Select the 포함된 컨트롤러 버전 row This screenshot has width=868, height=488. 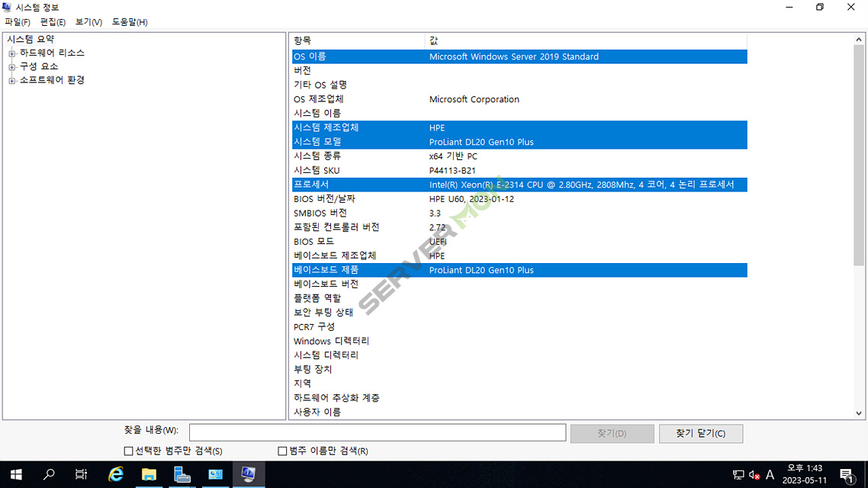pyautogui.click(x=519, y=227)
